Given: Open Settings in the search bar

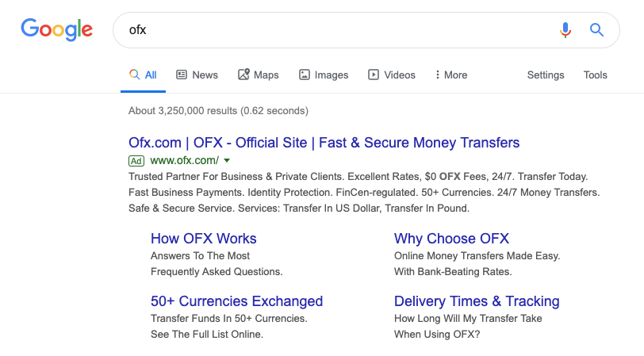Looking at the screenshot, I should pyautogui.click(x=546, y=75).
